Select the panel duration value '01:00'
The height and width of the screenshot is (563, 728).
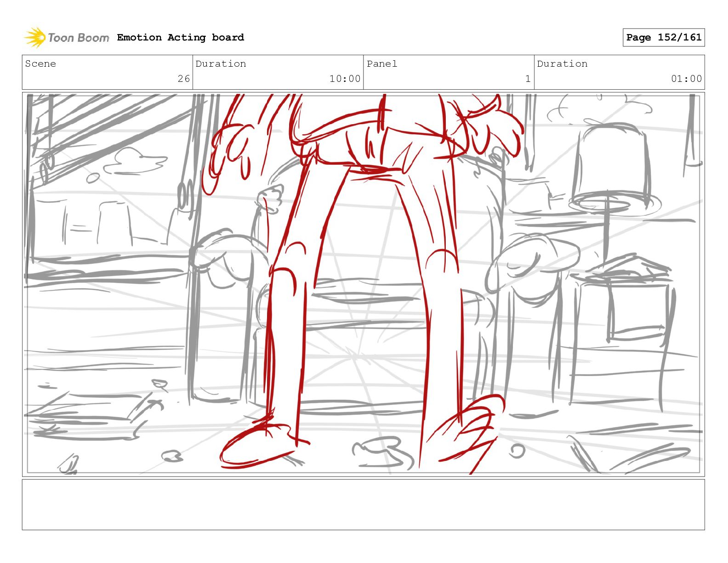pos(686,79)
